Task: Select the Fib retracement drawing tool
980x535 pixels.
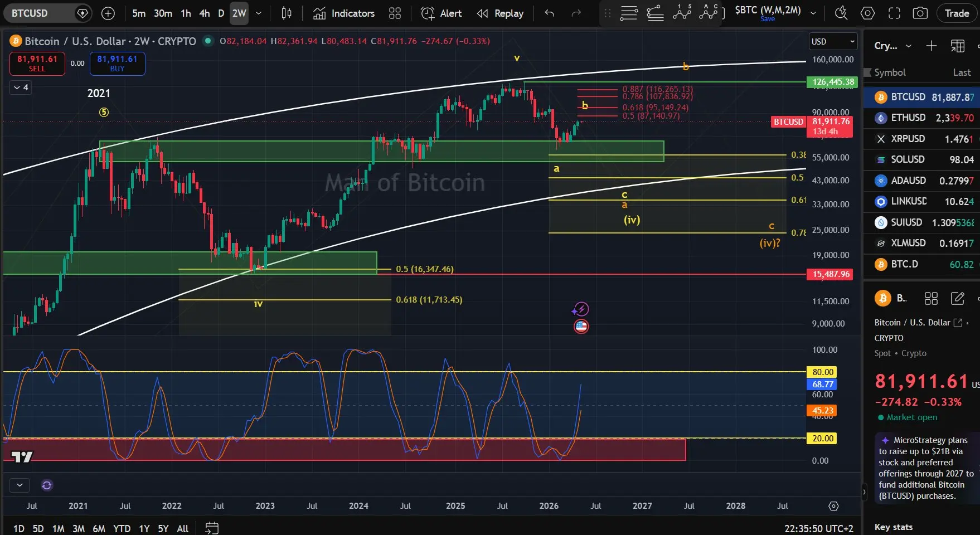Action: 629,13
